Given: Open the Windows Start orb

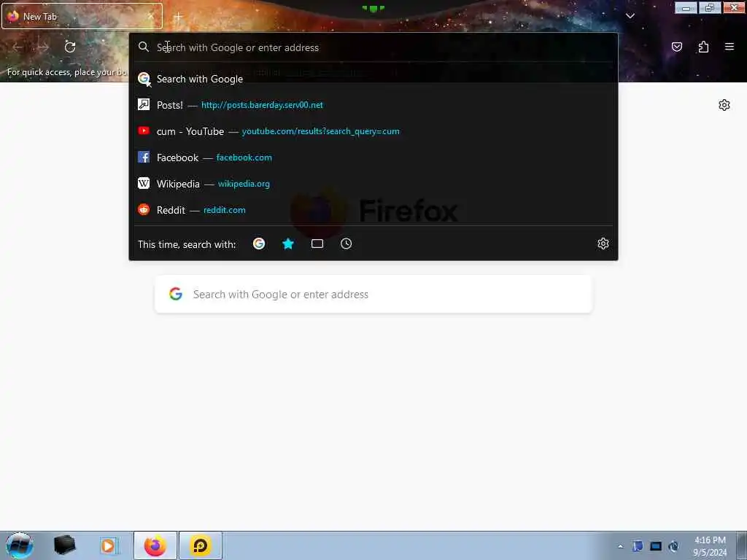Looking at the screenshot, I should [x=19, y=545].
